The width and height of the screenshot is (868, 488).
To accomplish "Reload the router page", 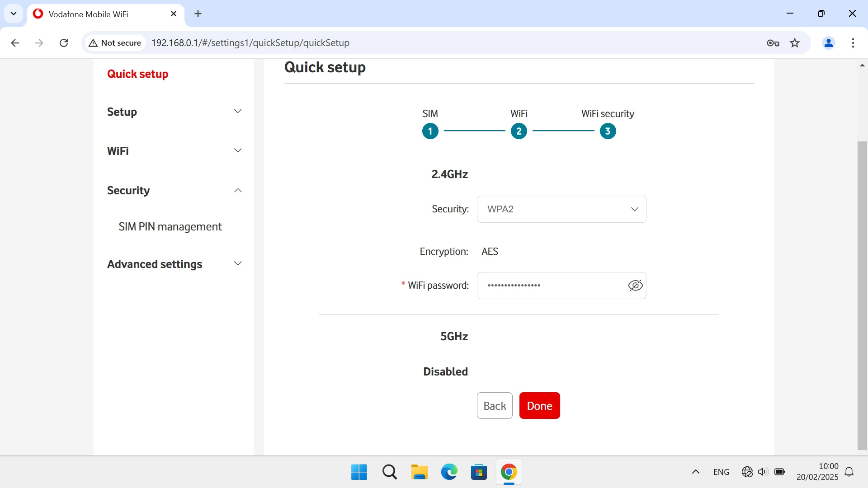I will point(64,43).
